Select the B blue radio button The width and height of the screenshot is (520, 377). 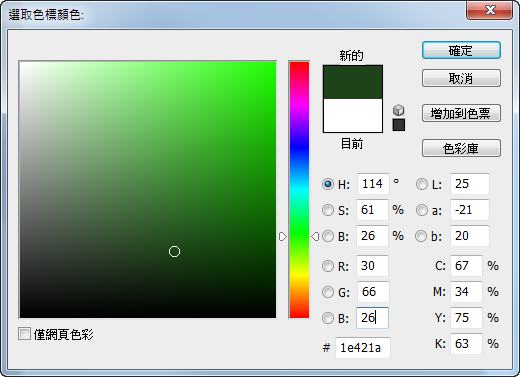(328, 318)
